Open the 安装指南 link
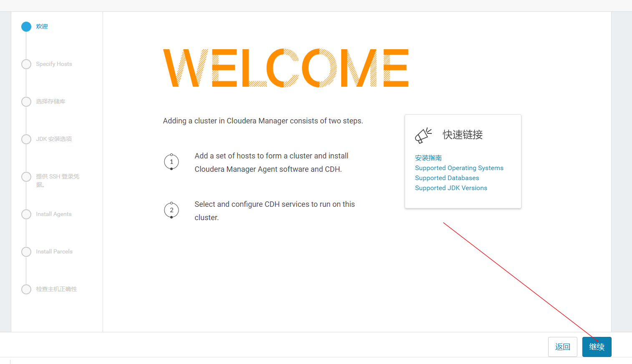The height and width of the screenshot is (364, 632). pos(428,158)
